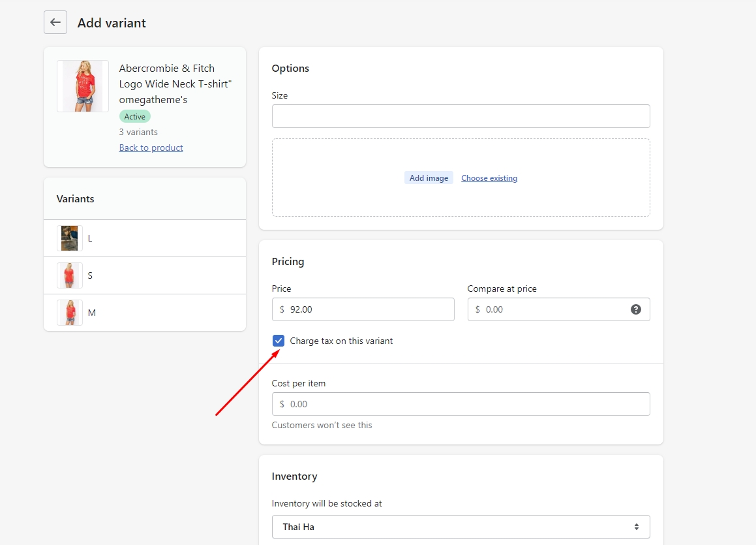Click the back arrow button
The height and width of the screenshot is (545, 756).
pos(55,22)
